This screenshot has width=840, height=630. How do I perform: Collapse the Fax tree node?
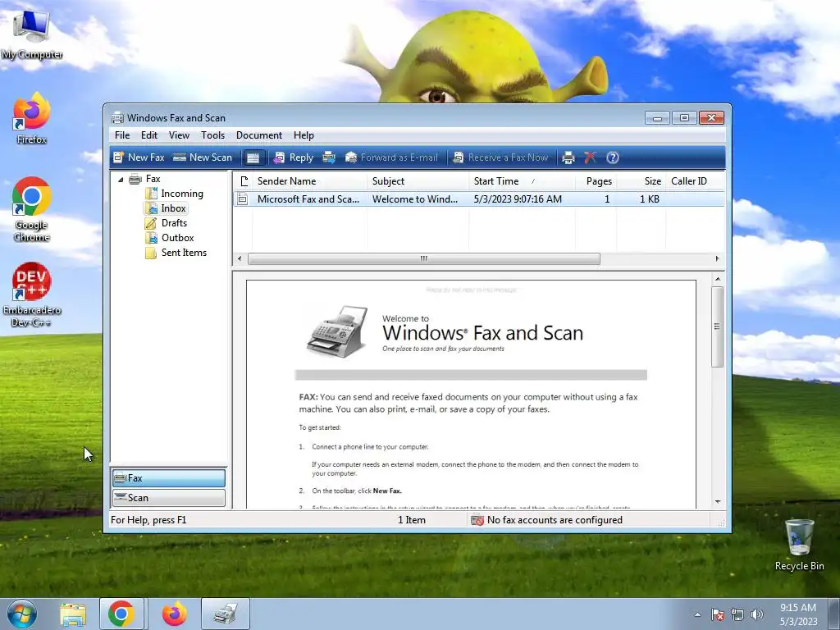[x=121, y=180]
